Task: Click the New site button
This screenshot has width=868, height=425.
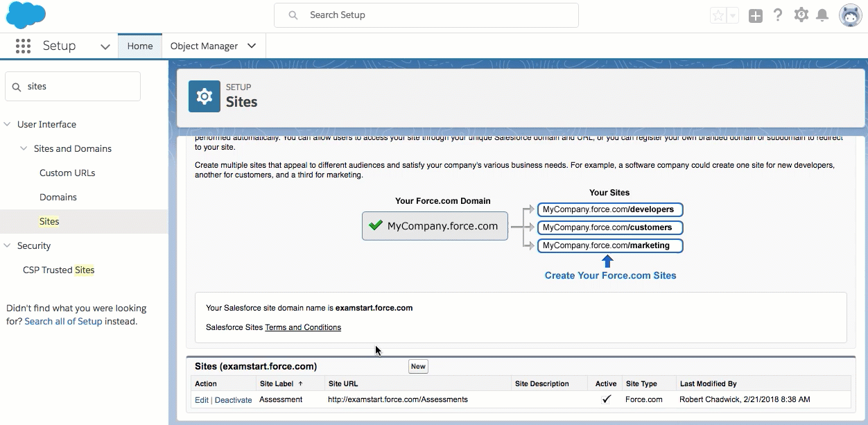Action: click(x=418, y=366)
